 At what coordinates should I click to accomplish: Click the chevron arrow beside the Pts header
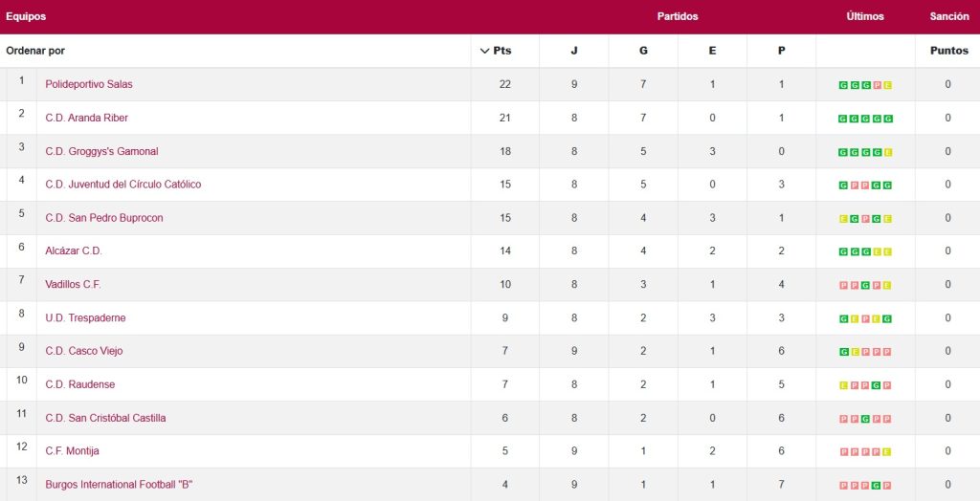pyautogui.click(x=484, y=51)
